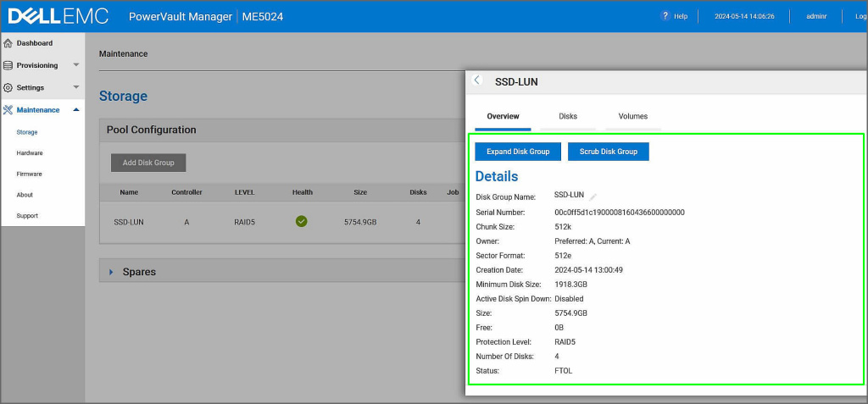Image resolution: width=868 pixels, height=404 pixels.
Task: Click the Add Disk Group button
Action: point(148,163)
